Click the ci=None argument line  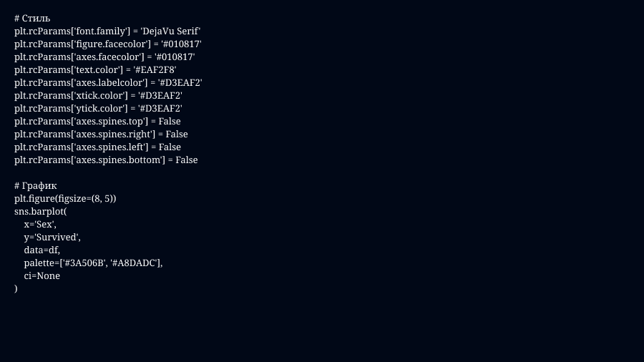tap(42, 275)
